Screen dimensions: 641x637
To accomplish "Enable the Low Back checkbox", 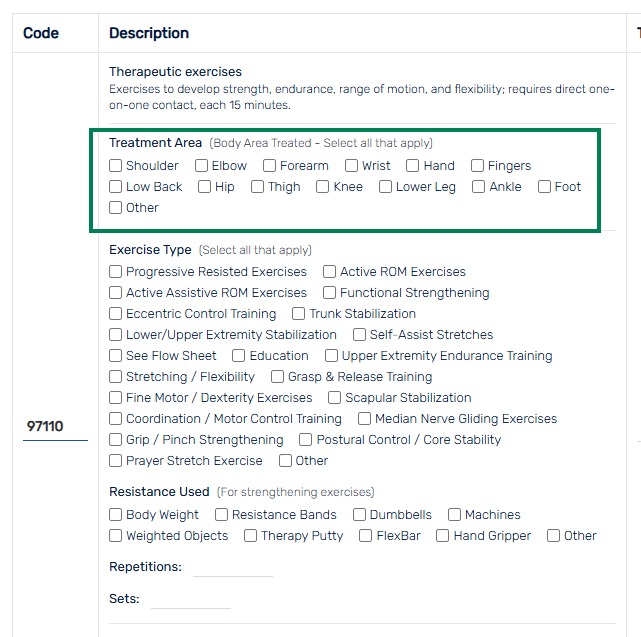I will (x=115, y=186).
